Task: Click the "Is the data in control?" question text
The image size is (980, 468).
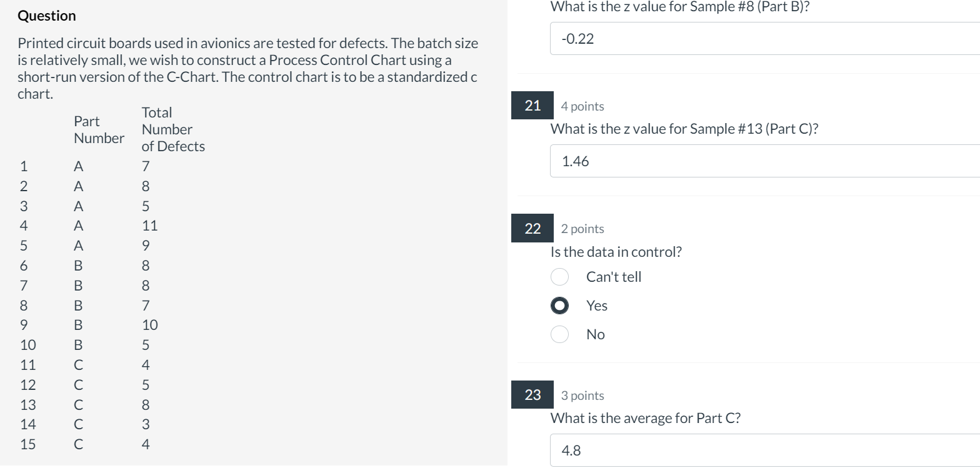Action: click(x=616, y=252)
